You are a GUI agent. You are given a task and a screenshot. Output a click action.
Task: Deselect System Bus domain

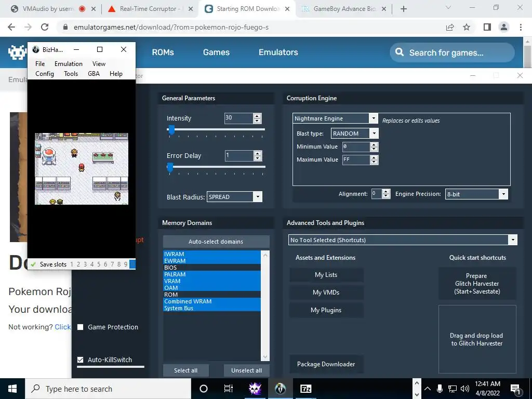212,308
